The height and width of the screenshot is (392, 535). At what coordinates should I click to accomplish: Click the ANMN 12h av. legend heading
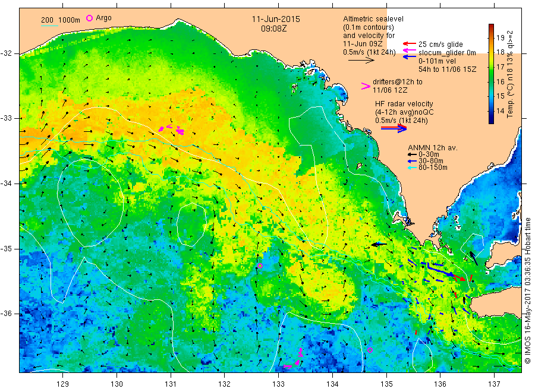tap(433, 148)
